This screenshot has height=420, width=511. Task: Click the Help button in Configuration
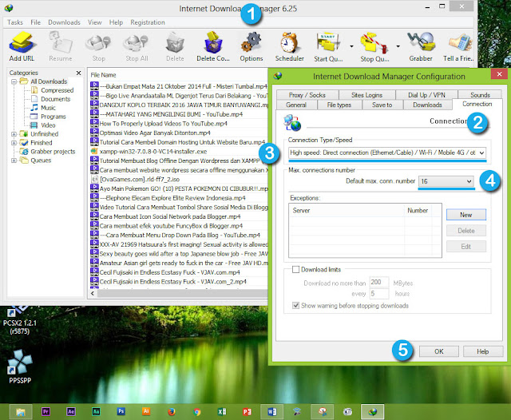pyautogui.click(x=482, y=351)
